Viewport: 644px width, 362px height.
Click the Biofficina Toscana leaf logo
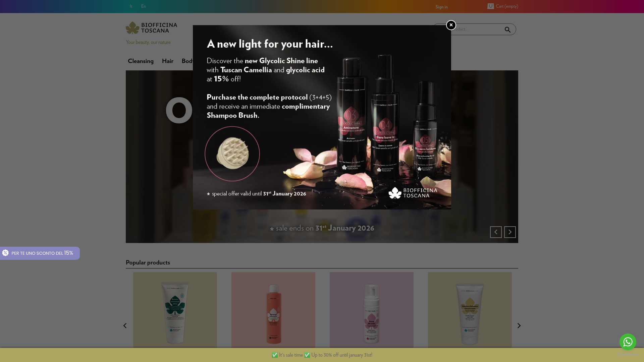click(x=132, y=28)
